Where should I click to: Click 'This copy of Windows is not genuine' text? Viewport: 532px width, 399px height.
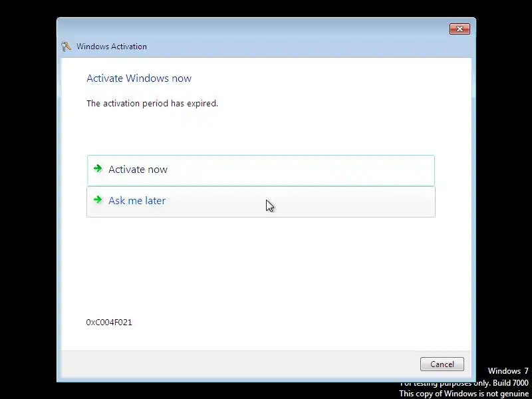click(x=464, y=394)
